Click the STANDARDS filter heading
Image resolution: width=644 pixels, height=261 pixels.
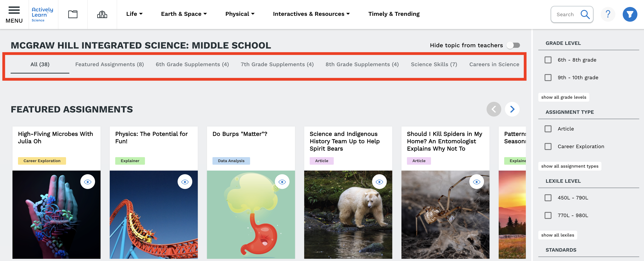pyautogui.click(x=561, y=250)
